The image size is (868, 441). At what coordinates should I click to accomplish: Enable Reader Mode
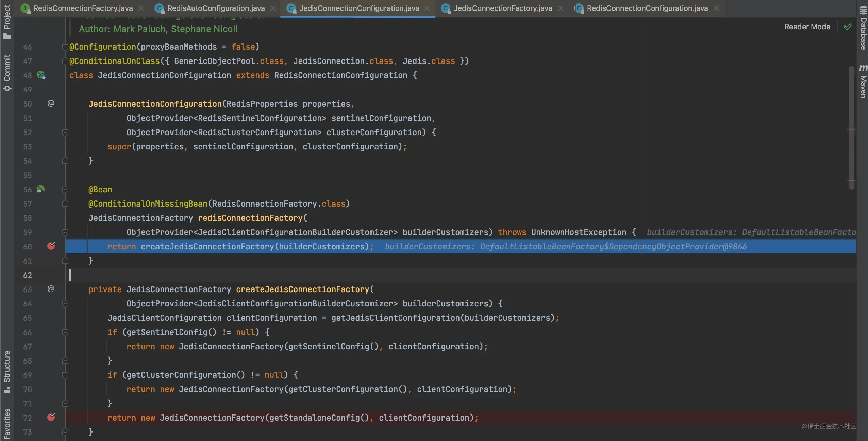point(807,27)
